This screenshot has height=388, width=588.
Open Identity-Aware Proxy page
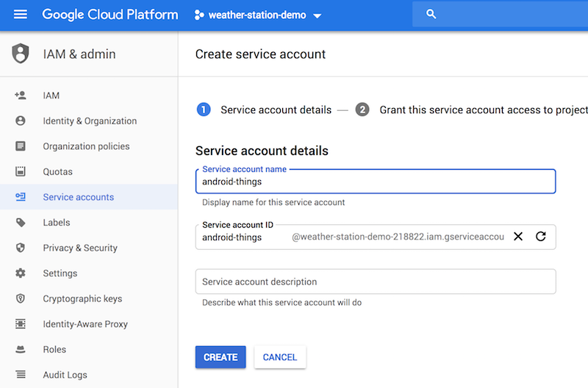pyautogui.click(x=85, y=324)
